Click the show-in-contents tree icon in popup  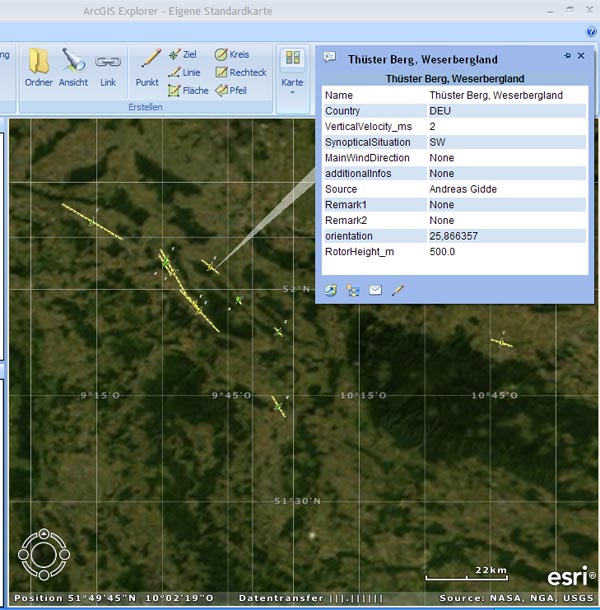[x=353, y=290]
